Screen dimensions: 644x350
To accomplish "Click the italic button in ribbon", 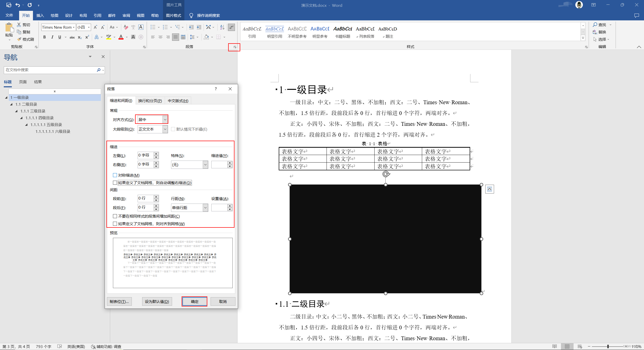I will (x=52, y=37).
